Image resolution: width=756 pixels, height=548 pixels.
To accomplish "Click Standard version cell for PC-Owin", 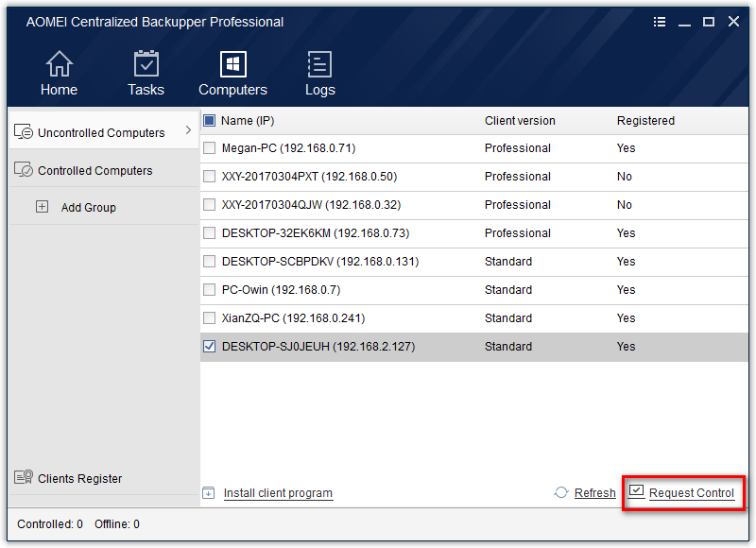I will pyautogui.click(x=508, y=290).
